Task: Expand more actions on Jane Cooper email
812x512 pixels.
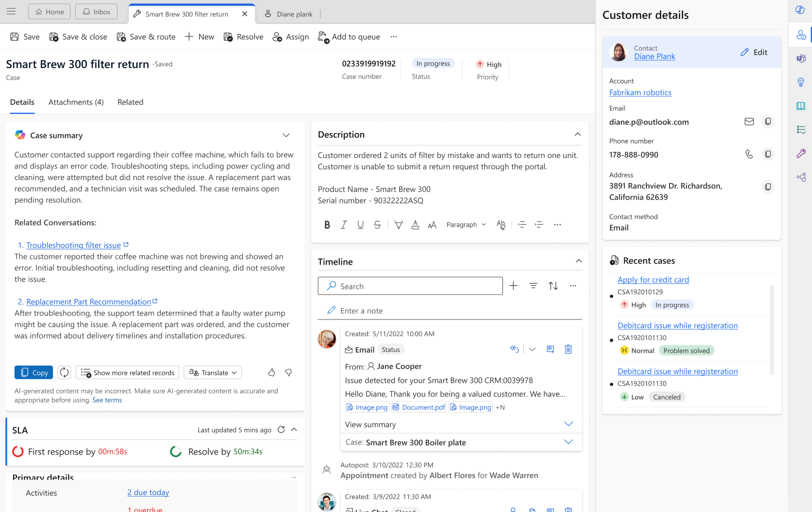Action: [x=532, y=349]
